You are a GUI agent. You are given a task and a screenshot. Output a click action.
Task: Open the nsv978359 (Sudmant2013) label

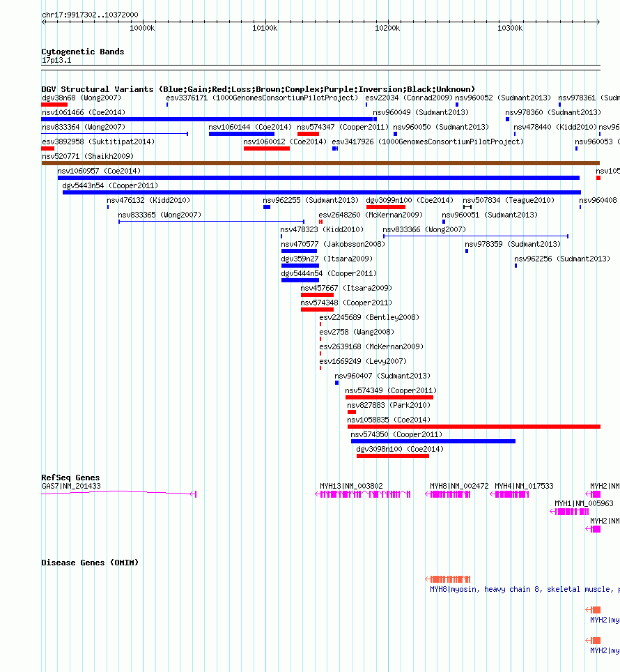pos(513,244)
